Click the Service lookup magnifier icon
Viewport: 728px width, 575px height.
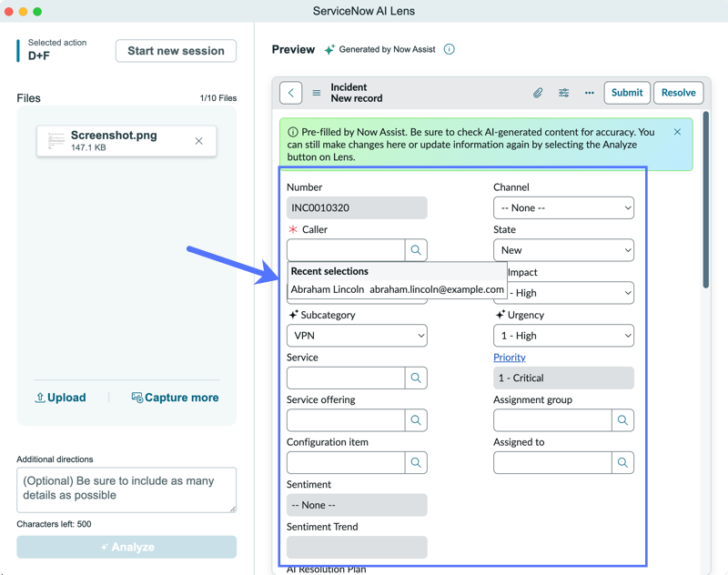click(x=416, y=378)
